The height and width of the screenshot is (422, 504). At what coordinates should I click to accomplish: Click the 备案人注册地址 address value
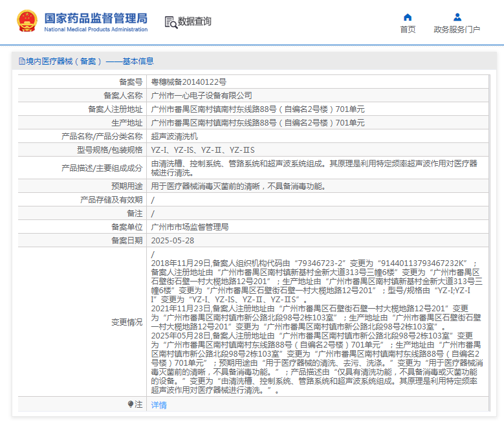(257, 109)
